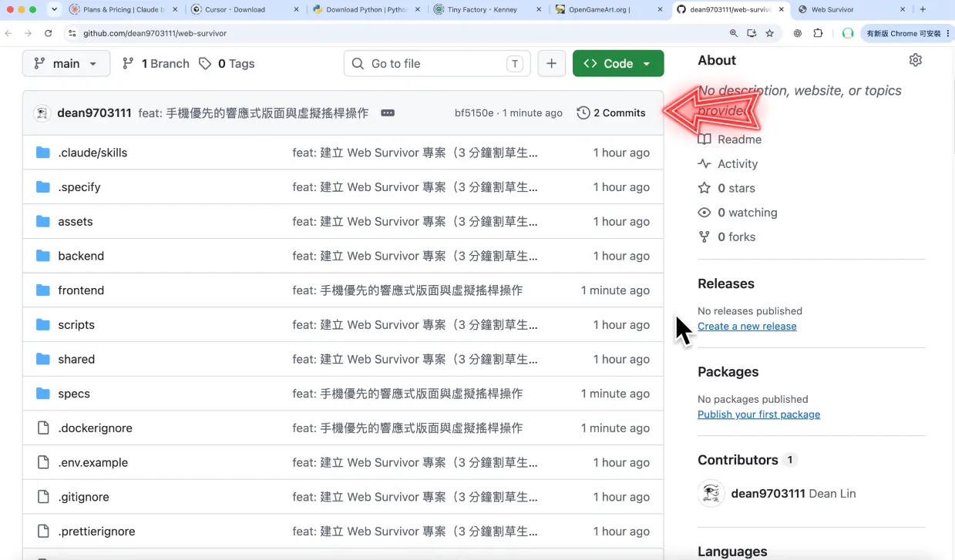The image size is (955, 560).
Task: Open the ChatGPT extension icon
Action: (798, 34)
